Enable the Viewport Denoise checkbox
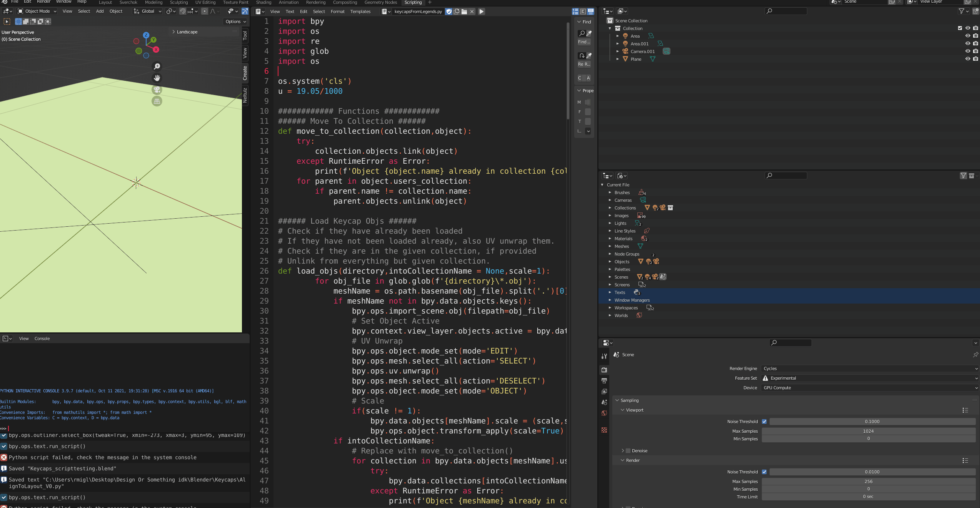 628,451
